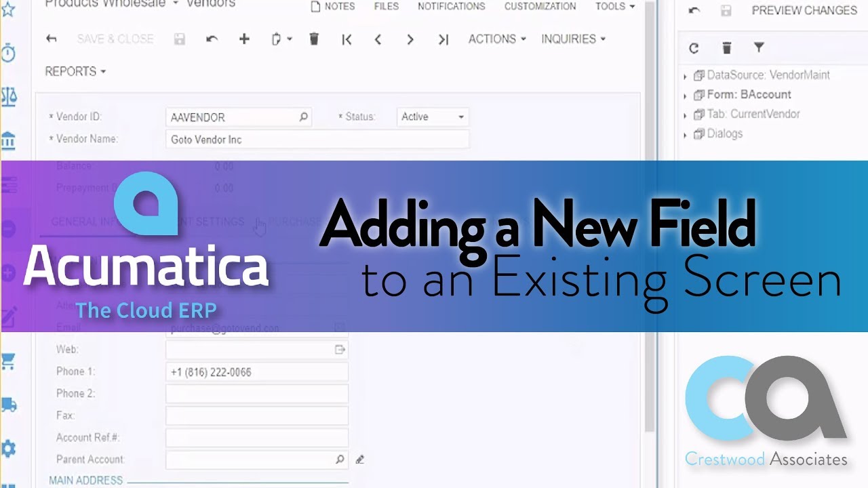The image size is (868, 488).
Task: Click undo arrow in the customization panel
Action: click(694, 11)
